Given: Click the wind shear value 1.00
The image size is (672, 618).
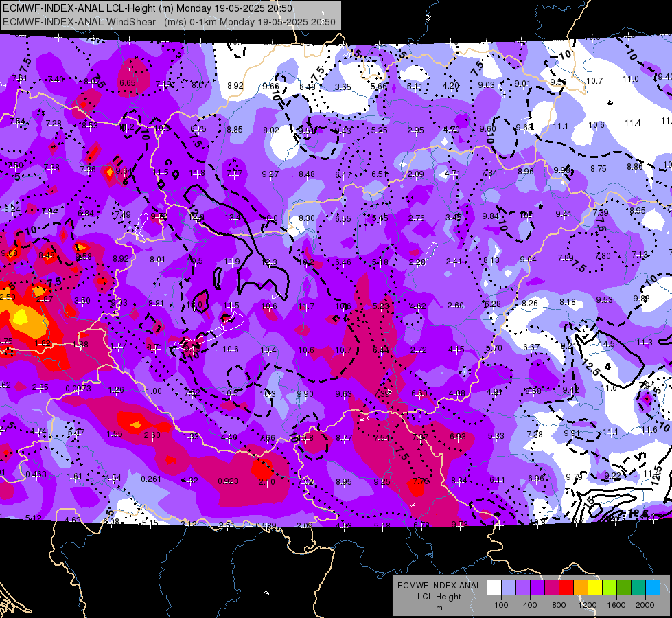Looking at the screenshot, I should click(x=154, y=391).
